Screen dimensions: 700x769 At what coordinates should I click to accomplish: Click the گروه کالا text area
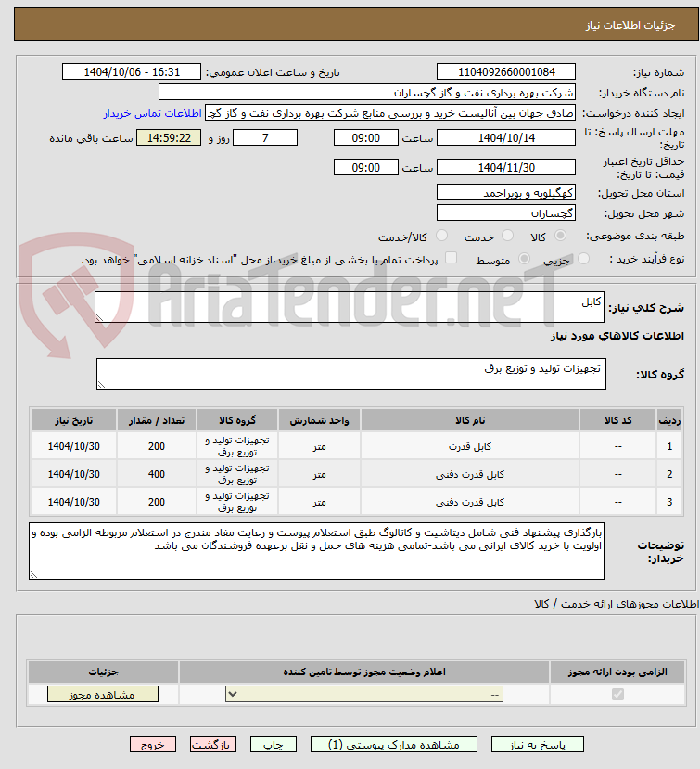[x=351, y=374]
